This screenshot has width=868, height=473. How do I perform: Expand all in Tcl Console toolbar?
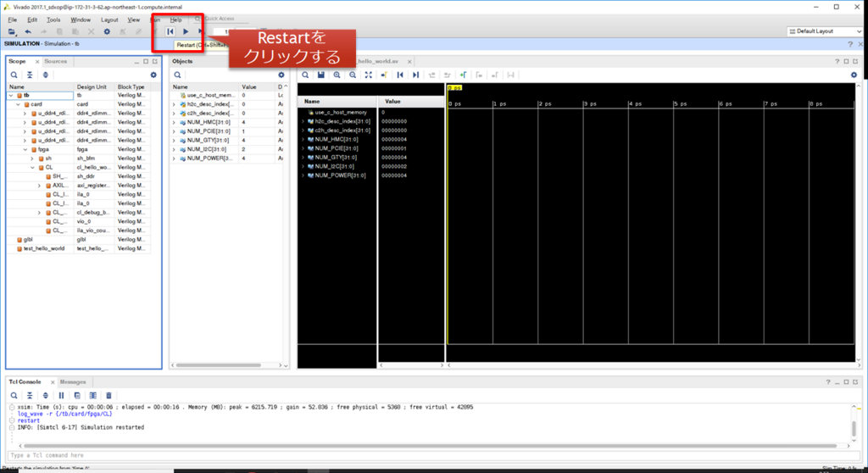[46, 396]
